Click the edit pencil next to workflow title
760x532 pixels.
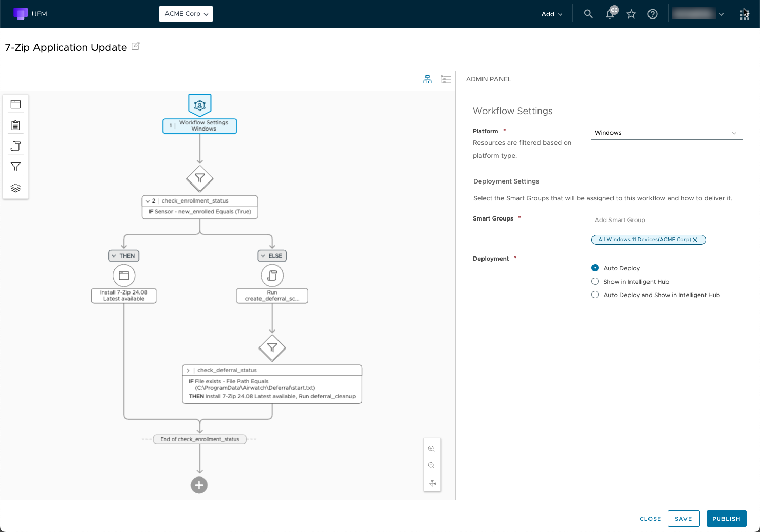(x=136, y=46)
